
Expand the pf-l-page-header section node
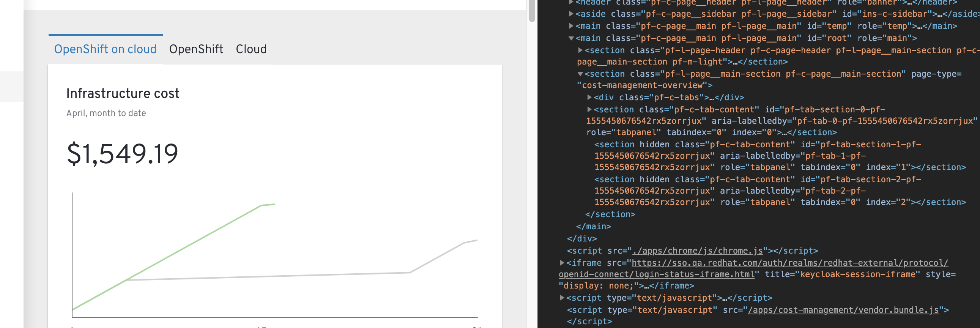[580, 50]
